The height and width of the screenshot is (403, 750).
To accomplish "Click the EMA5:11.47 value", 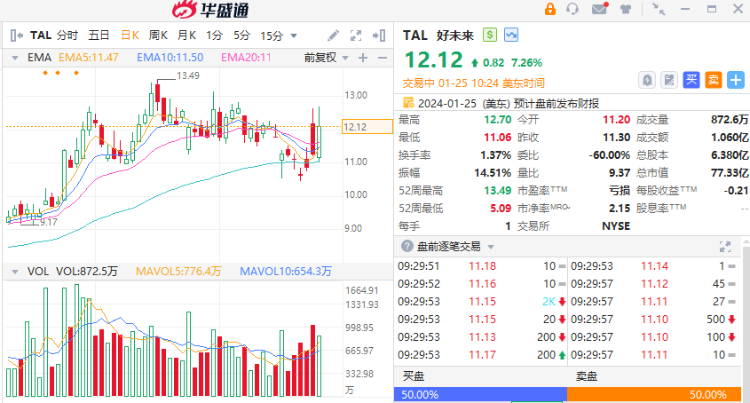I will pos(88,58).
